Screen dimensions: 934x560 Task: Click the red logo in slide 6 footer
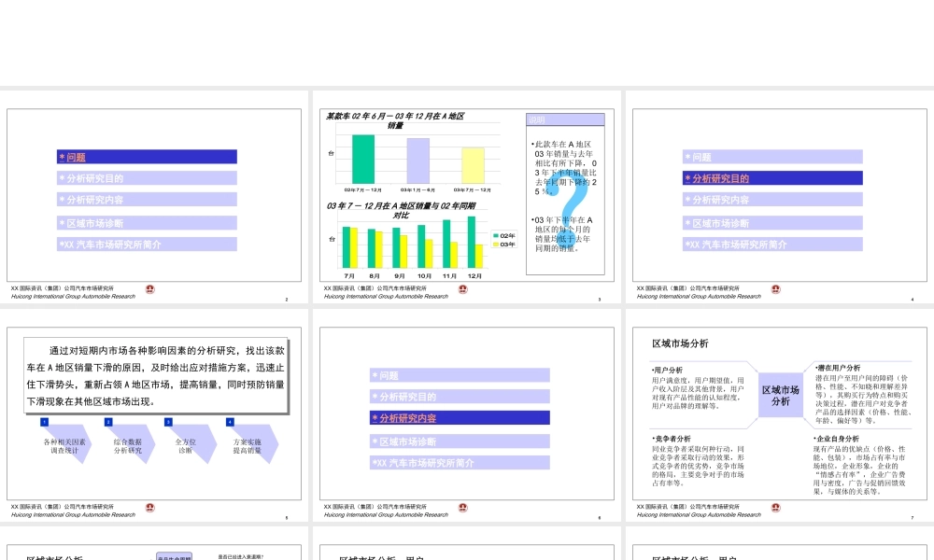click(x=463, y=508)
